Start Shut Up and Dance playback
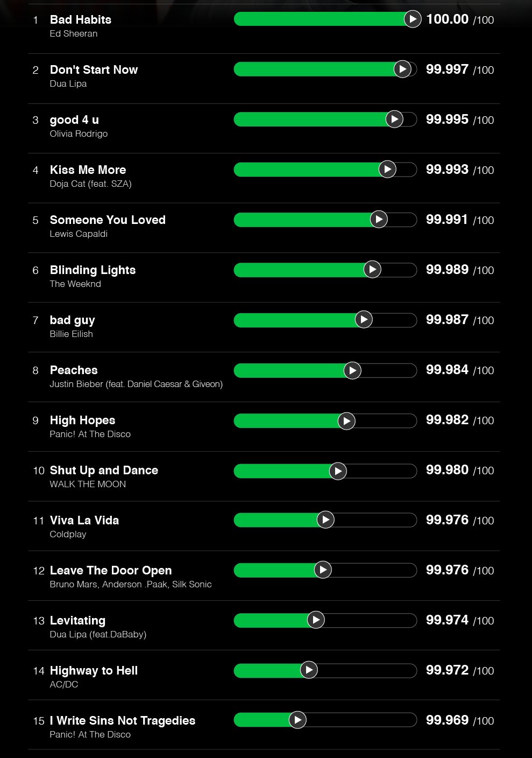 (338, 471)
